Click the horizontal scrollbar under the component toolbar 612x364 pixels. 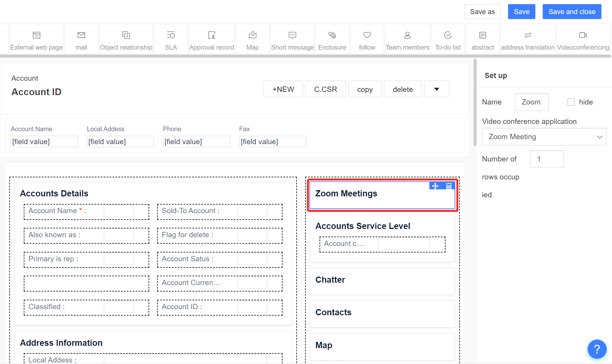[305, 56]
